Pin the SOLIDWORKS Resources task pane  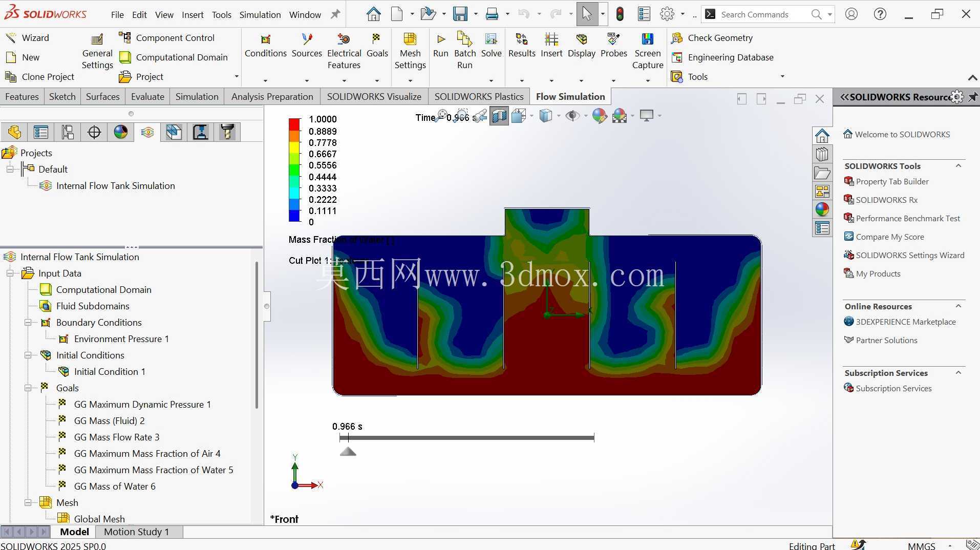tap(972, 97)
